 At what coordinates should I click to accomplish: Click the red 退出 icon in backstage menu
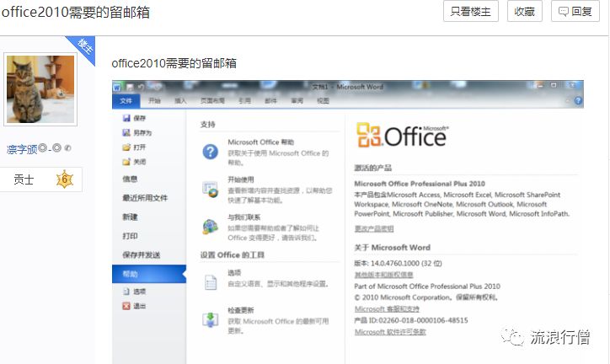126,306
